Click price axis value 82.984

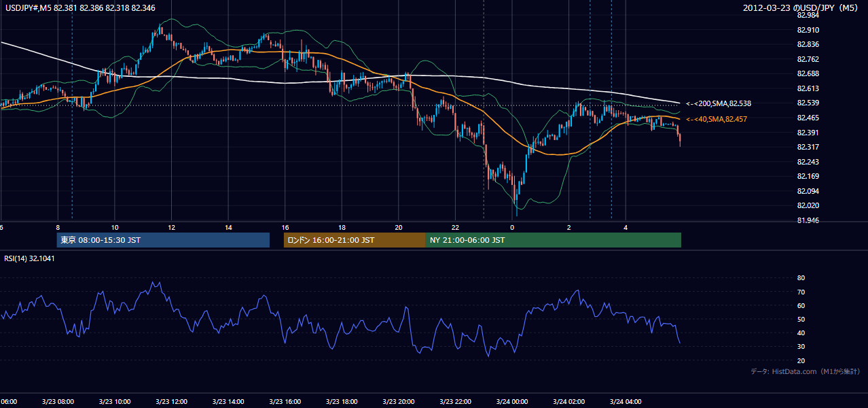[808, 15]
